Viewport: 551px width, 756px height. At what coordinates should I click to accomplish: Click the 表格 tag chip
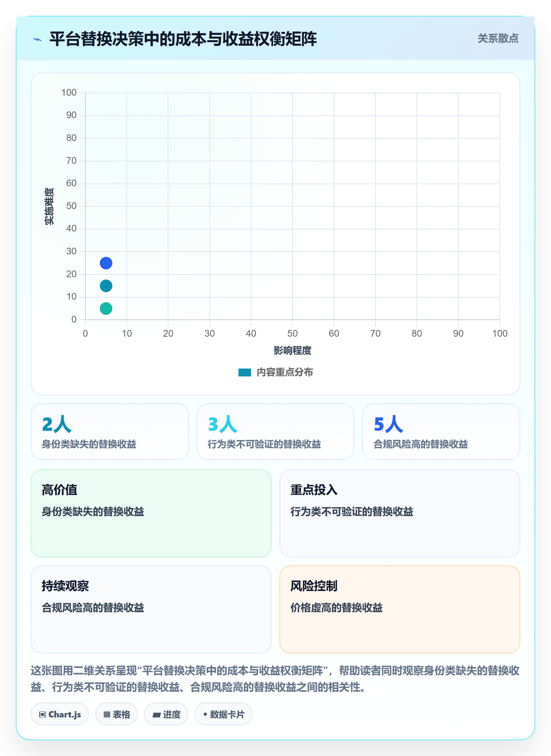point(116,714)
